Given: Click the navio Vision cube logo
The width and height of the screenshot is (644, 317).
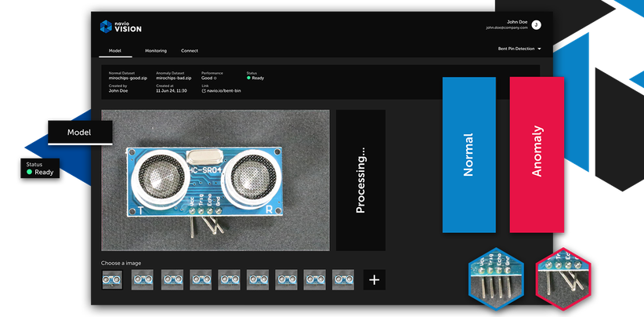Looking at the screenshot, I should (x=107, y=27).
